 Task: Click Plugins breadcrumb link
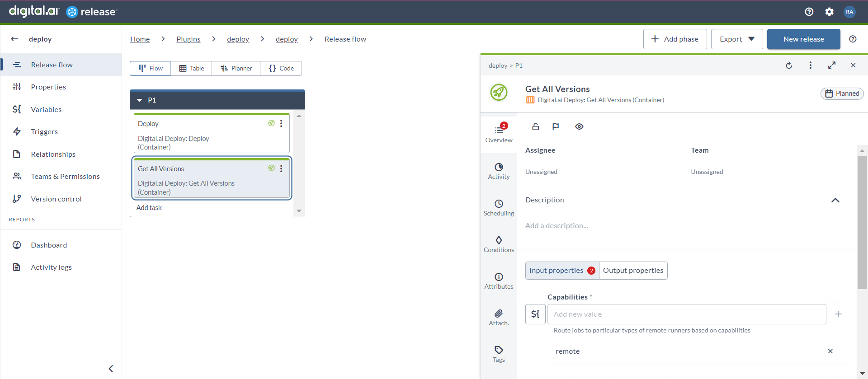pos(189,39)
